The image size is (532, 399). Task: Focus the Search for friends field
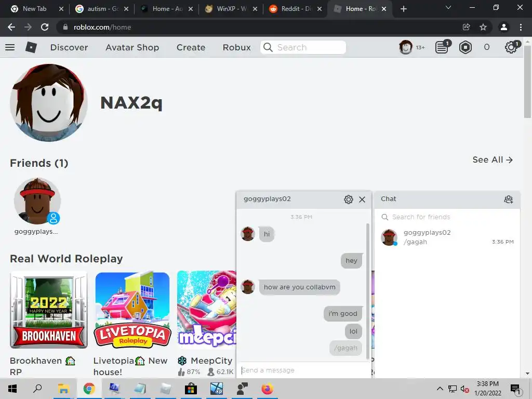[447, 217]
